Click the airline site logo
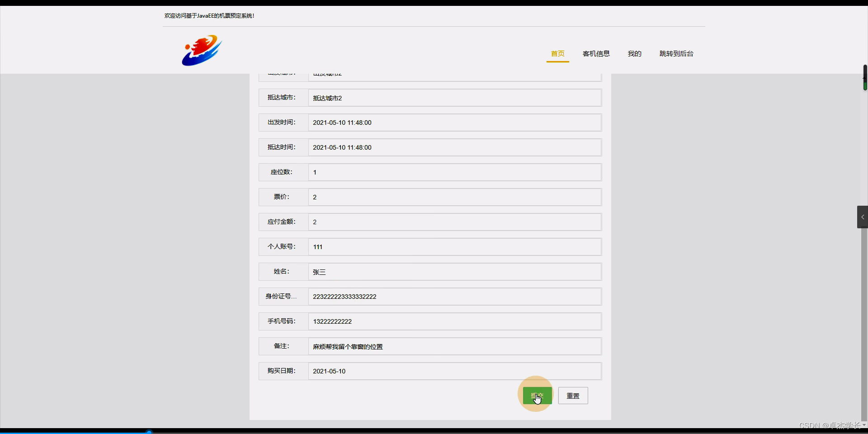Screen dimensions: 868x434 tap(201, 50)
